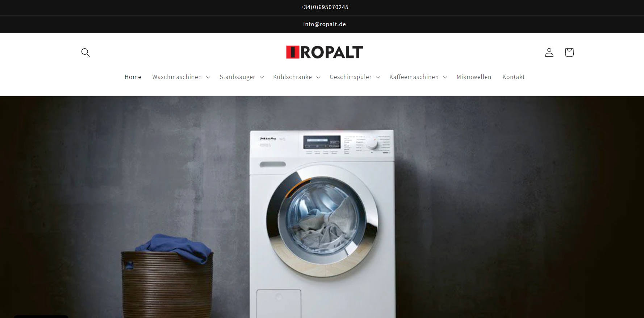This screenshot has height=318, width=644.
Task: Click the ROPALT logo
Action: [325, 52]
